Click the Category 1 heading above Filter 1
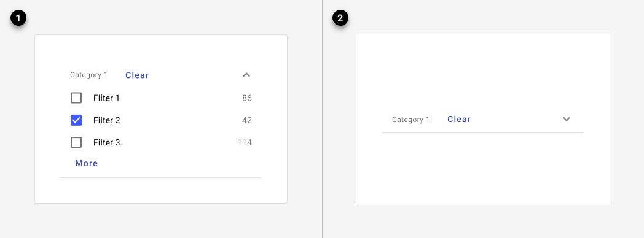Image resolution: width=644 pixels, height=238 pixels. click(x=88, y=75)
